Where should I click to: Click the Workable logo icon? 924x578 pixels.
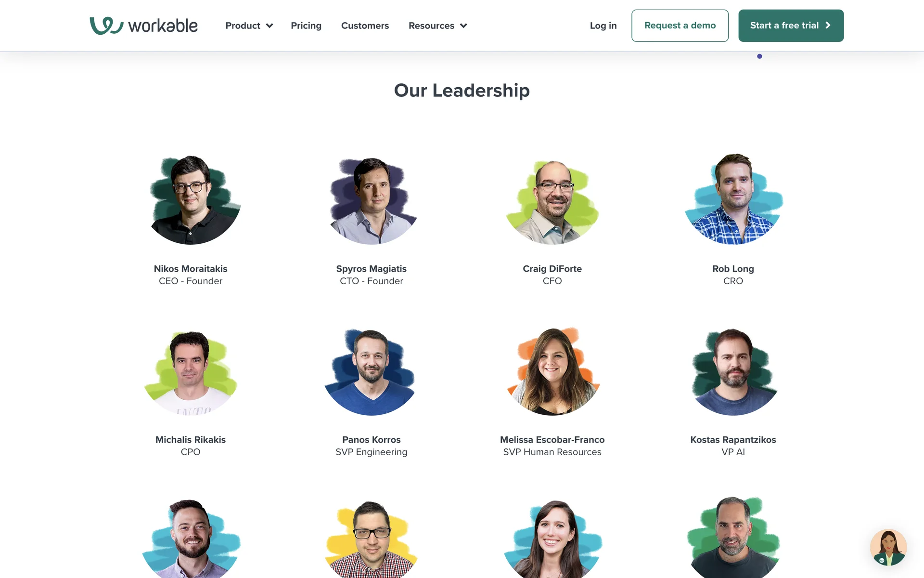coord(106,26)
